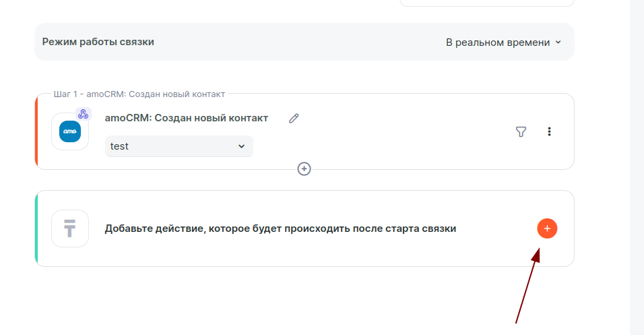Open the three-dot menu of step 1

pyautogui.click(x=550, y=131)
